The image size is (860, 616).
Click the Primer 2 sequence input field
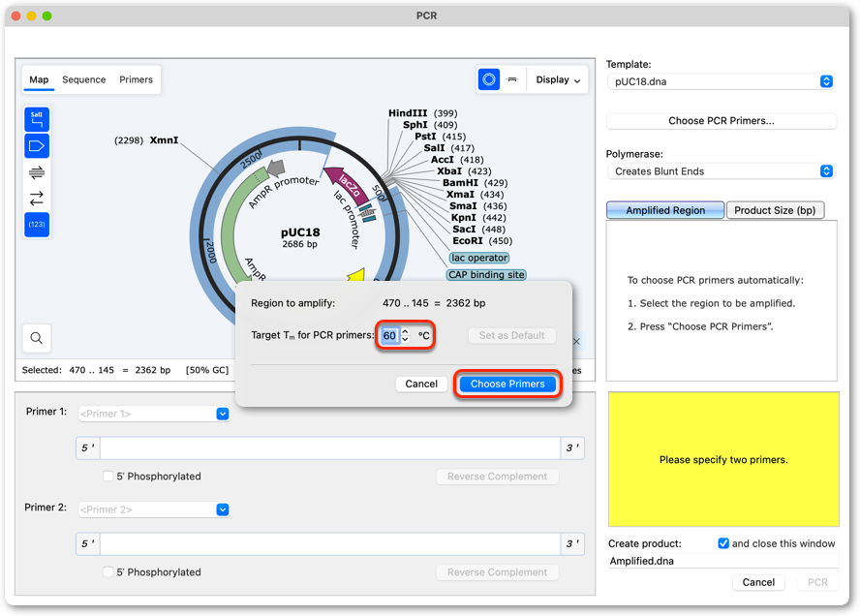330,543
